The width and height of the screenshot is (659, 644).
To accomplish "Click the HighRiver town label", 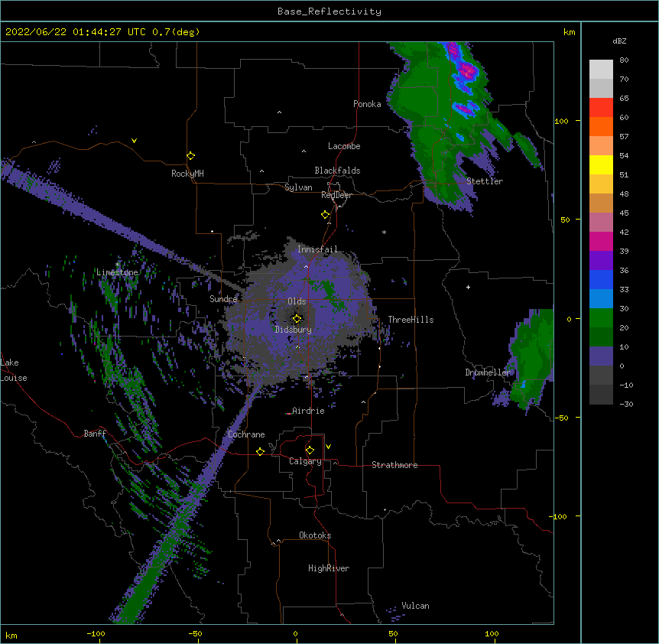I will tap(329, 568).
